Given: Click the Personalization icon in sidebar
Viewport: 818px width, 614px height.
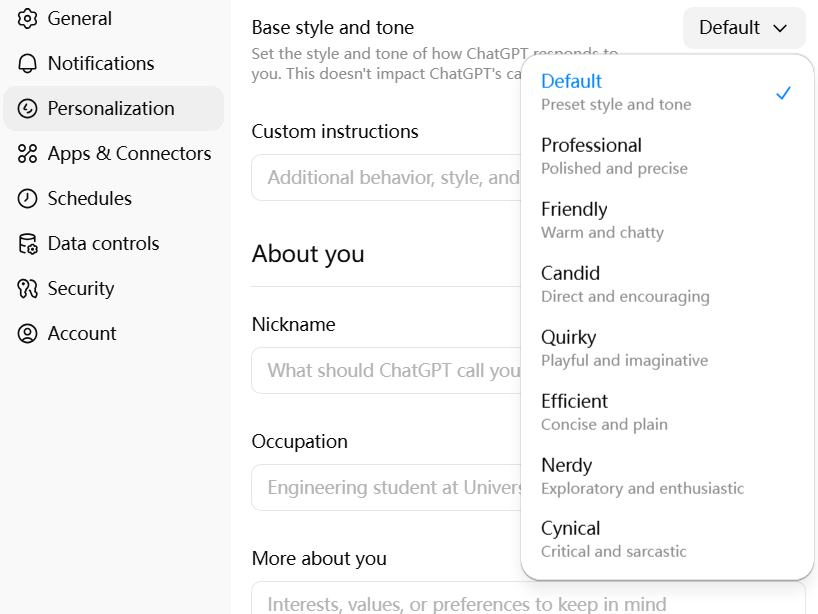Looking at the screenshot, I should pos(27,109).
